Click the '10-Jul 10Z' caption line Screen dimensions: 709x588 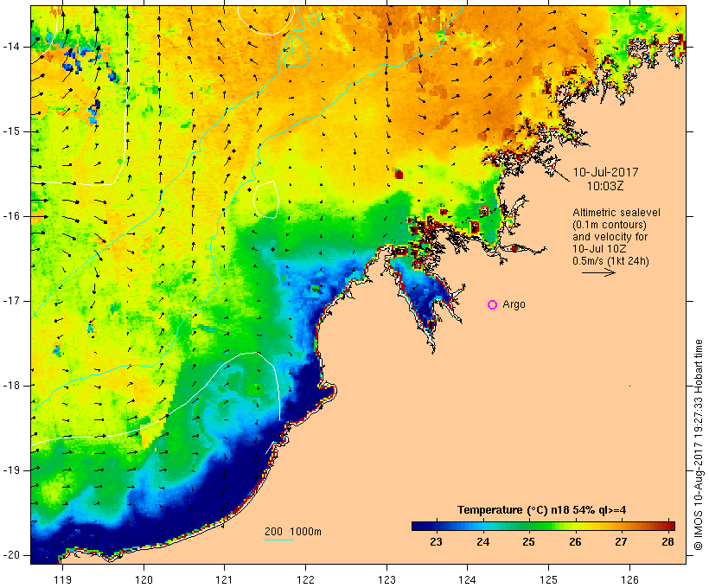[599, 249]
